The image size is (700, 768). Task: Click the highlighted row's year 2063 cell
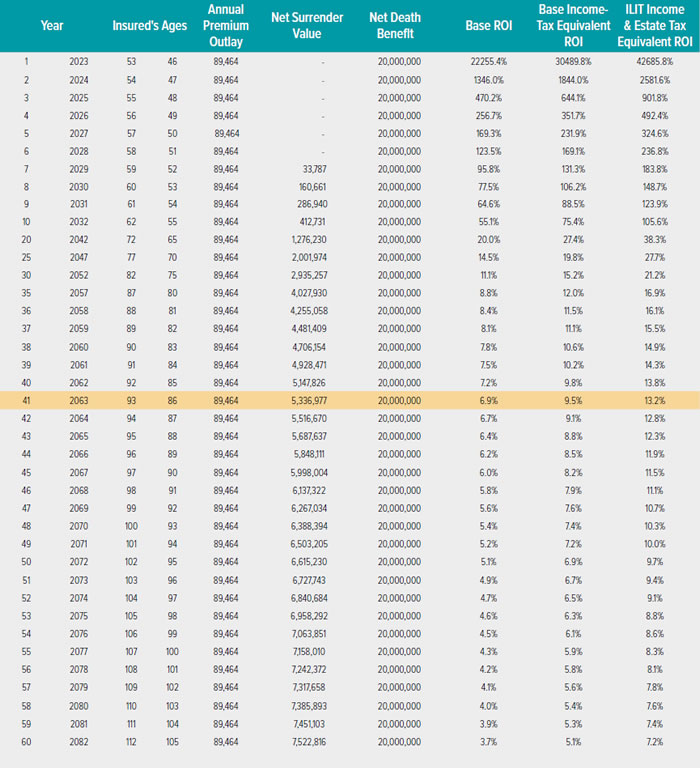click(78, 398)
